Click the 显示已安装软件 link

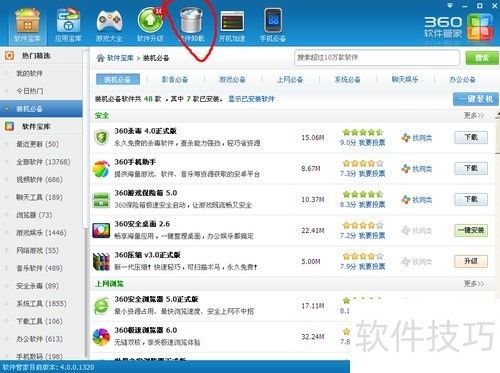tap(251, 99)
